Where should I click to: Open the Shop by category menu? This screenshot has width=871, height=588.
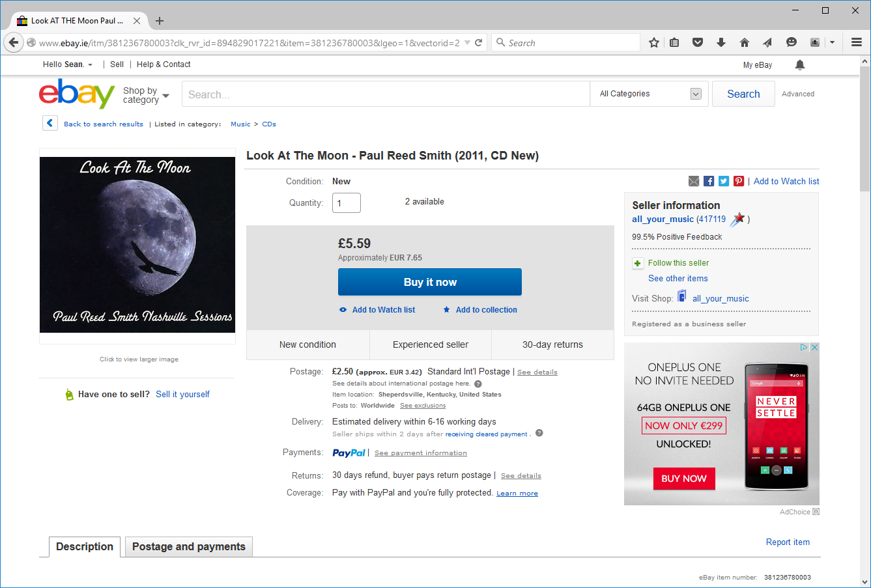(x=145, y=94)
